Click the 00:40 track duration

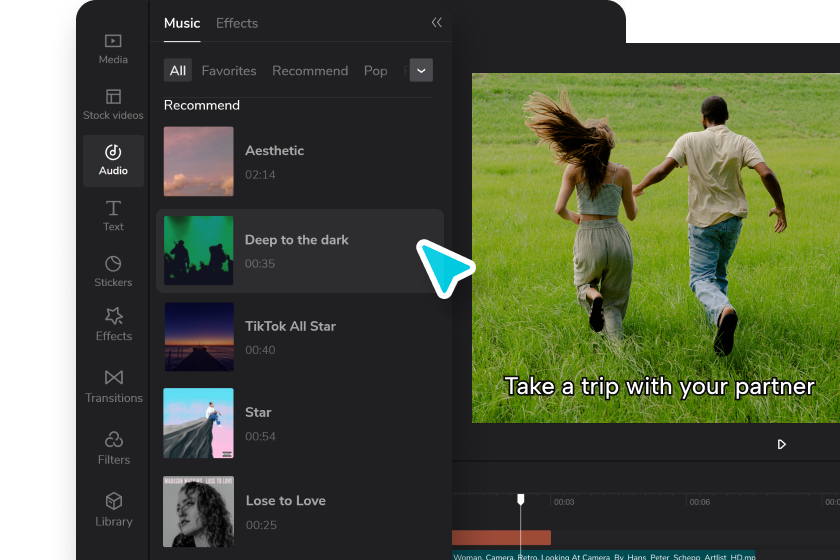(260, 350)
